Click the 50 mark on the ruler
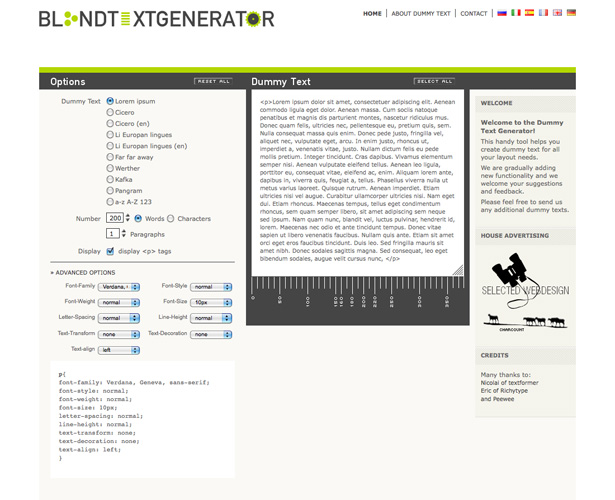The width and height of the screenshot is (615, 500). point(280,300)
